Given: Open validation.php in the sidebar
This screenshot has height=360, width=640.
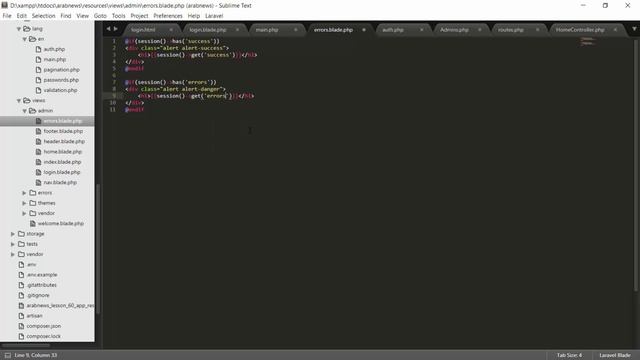Looking at the screenshot, I should pos(60,90).
